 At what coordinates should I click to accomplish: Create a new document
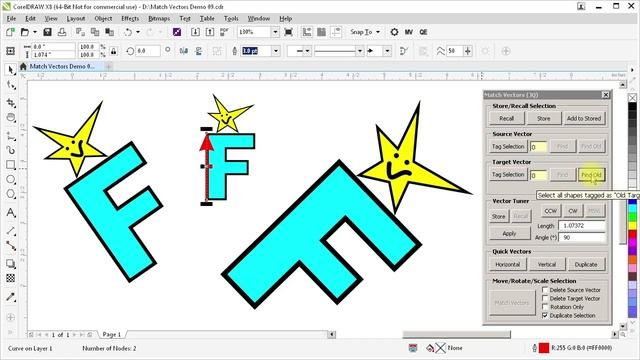pyautogui.click(x=10, y=32)
